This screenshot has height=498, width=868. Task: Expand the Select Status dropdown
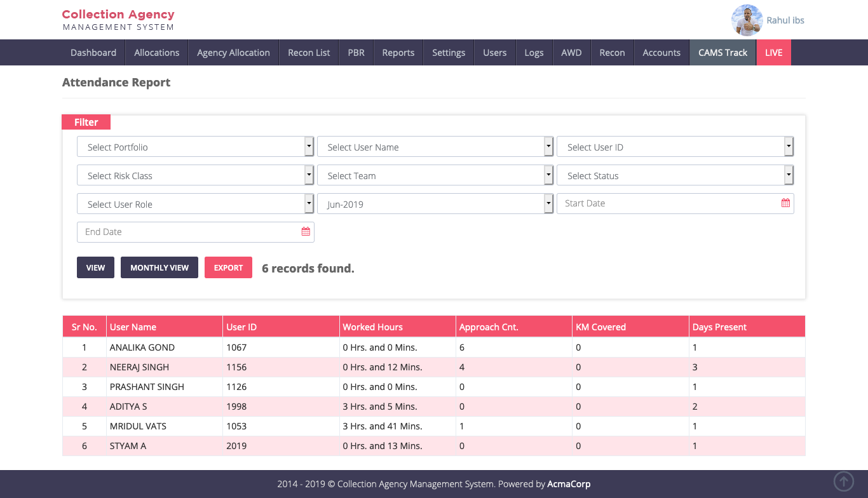click(675, 175)
